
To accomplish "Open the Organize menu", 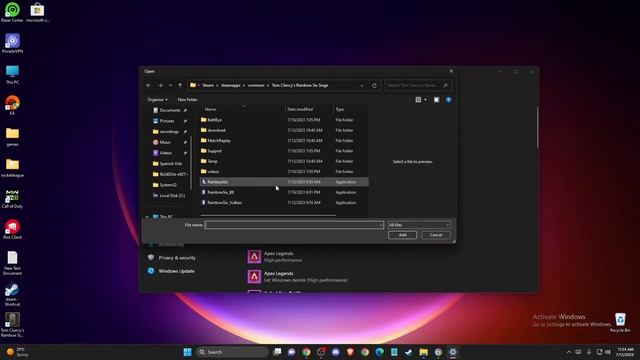I will [x=157, y=100].
